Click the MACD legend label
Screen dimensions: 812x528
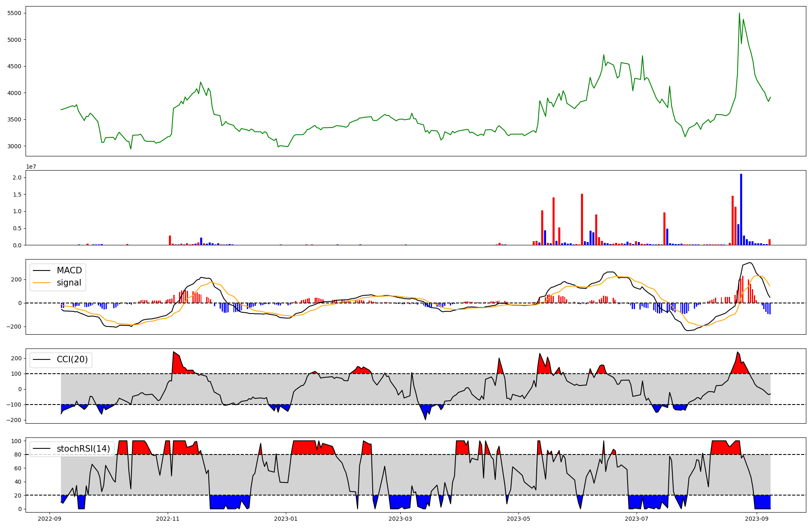point(69,270)
